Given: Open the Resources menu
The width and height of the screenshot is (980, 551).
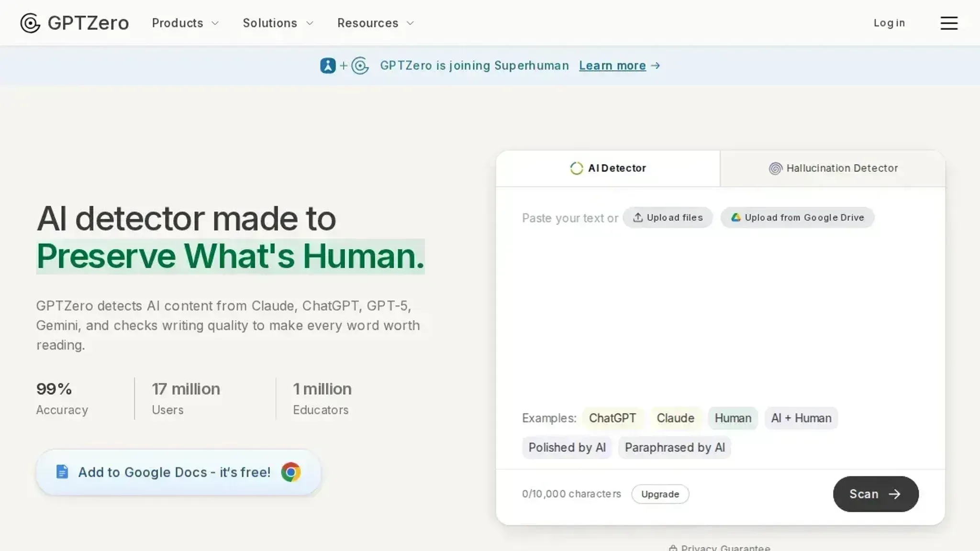Looking at the screenshot, I should tap(376, 23).
